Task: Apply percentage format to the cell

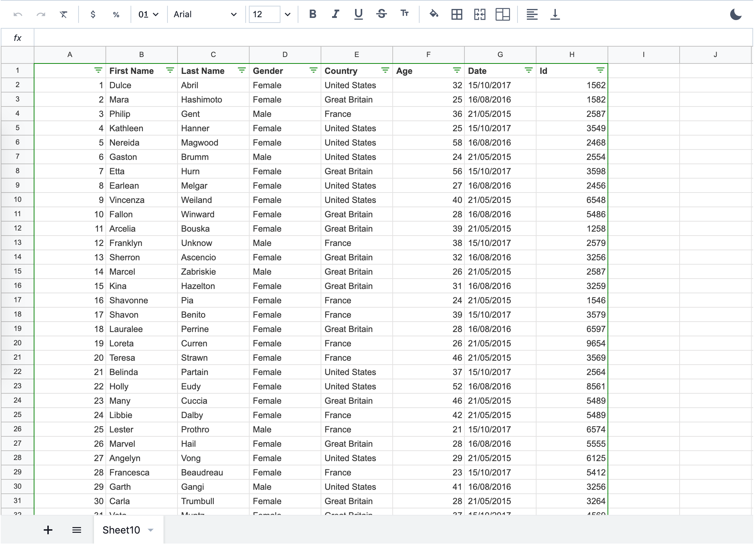Action: (115, 14)
